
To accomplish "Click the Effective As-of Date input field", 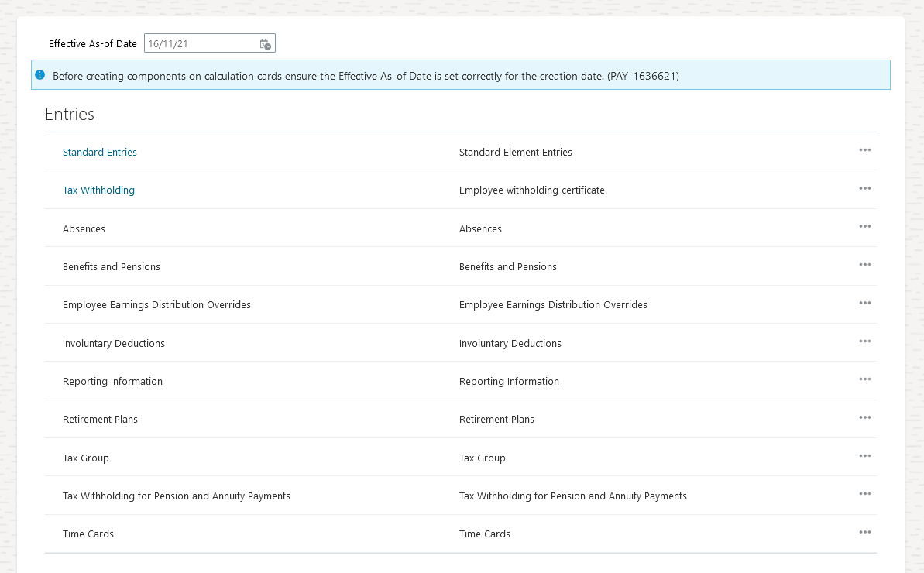I will [201, 44].
